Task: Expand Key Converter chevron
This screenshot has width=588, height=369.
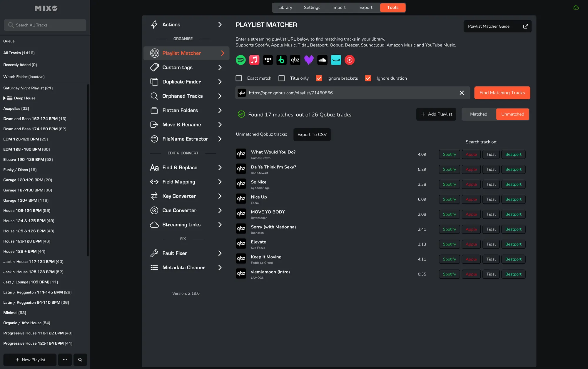Action: [220, 196]
